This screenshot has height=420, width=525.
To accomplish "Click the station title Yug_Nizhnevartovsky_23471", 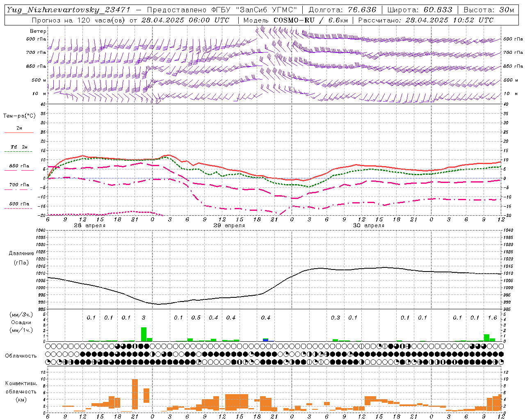I will point(68,10).
